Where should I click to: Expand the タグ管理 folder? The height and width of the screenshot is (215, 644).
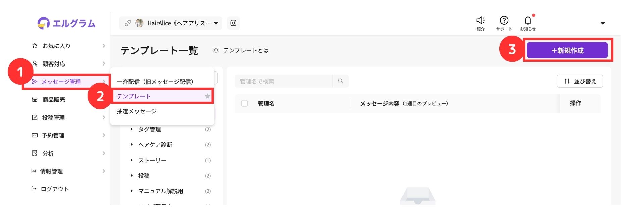pos(132,129)
